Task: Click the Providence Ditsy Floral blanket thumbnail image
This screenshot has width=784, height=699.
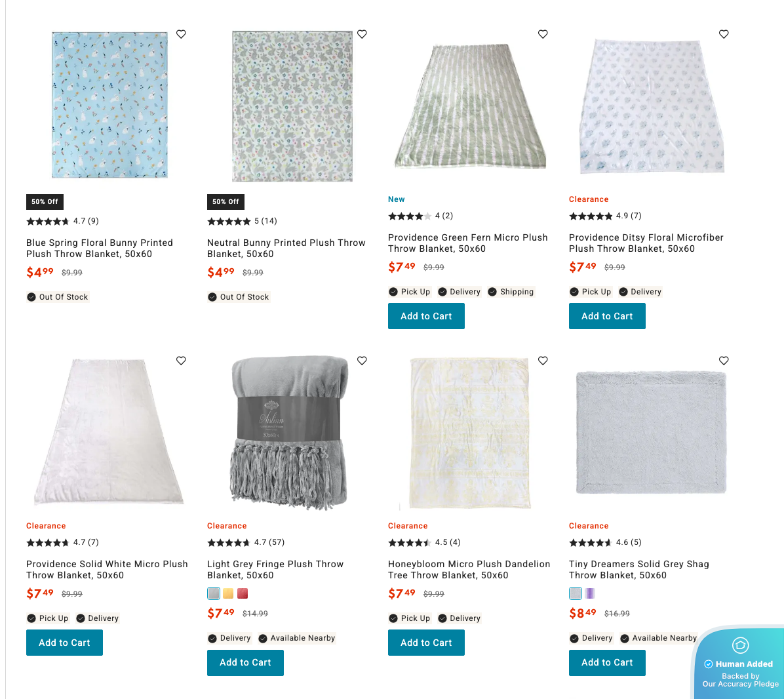Action: (651, 105)
